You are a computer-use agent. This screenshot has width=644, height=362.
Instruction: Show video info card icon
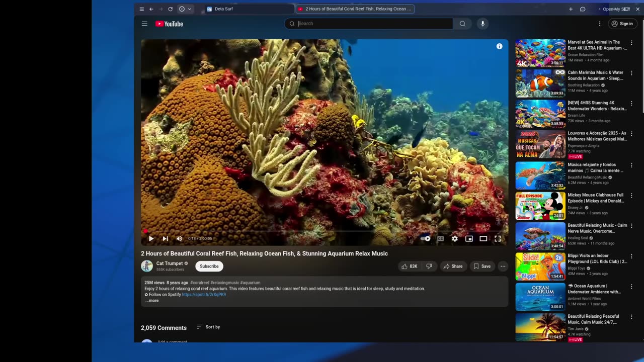click(499, 46)
